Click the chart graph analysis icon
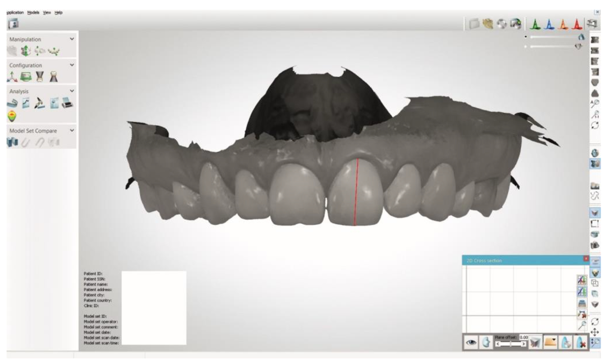The height and width of the screenshot is (364, 608). point(26,103)
